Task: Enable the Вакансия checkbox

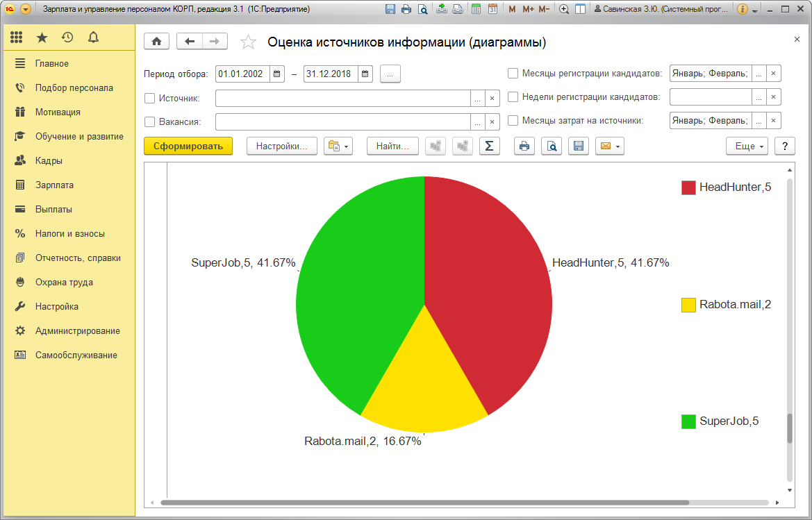Action: click(149, 121)
